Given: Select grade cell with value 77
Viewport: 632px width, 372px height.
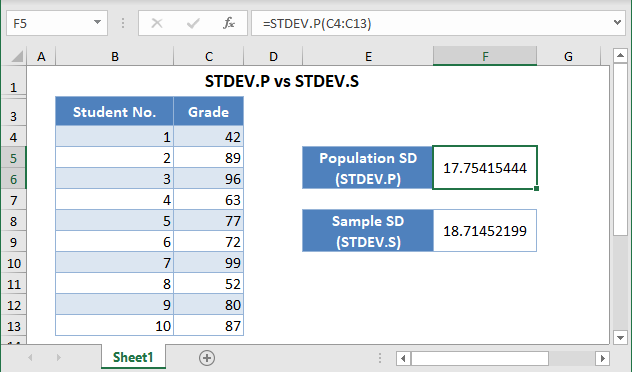Looking at the screenshot, I should [x=208, y=220].
